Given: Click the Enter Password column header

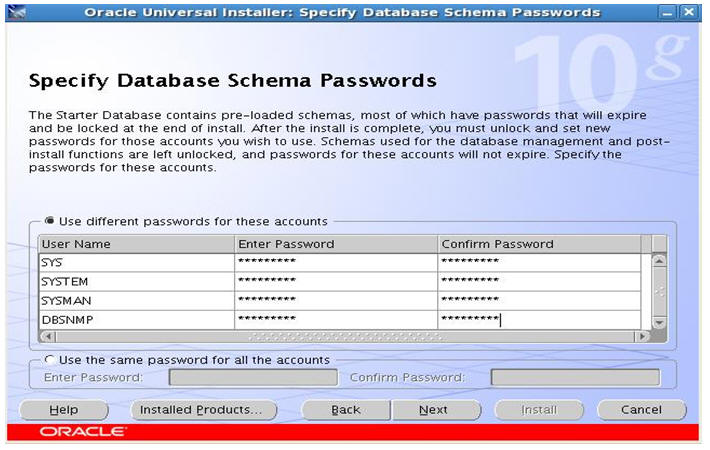Looking at the screenshot, I should 336,244.
